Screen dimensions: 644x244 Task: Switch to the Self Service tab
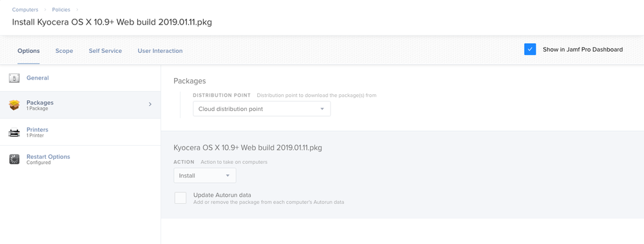tap(105, 51)
